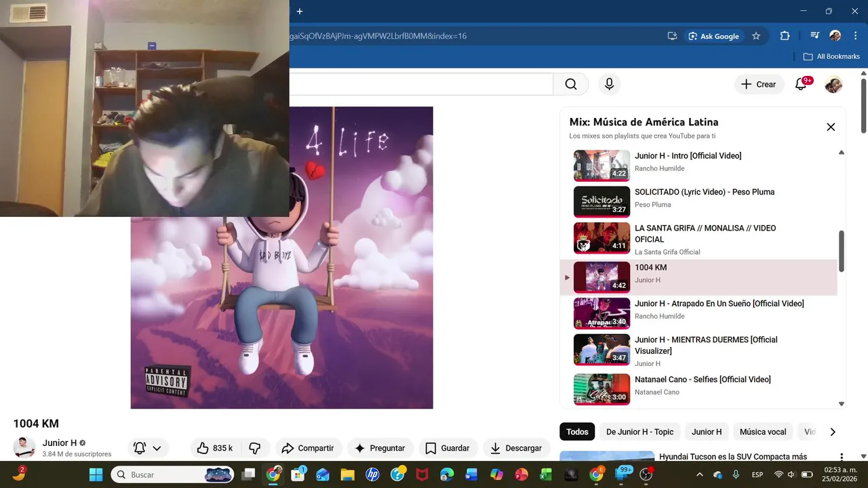Click the Ask Google lens button
Viewport: 868px width, 488px height.
(713, 36)
